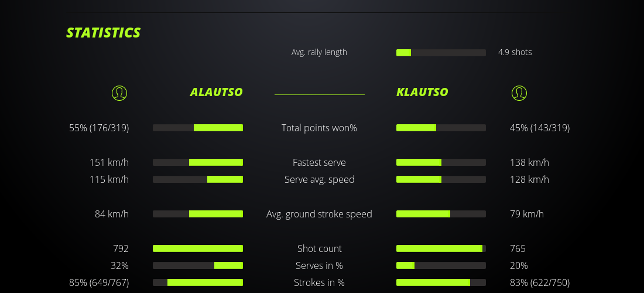Select the KLAUTSO player name
Screen dimensions: 644x293
click(x=422, y=92)
